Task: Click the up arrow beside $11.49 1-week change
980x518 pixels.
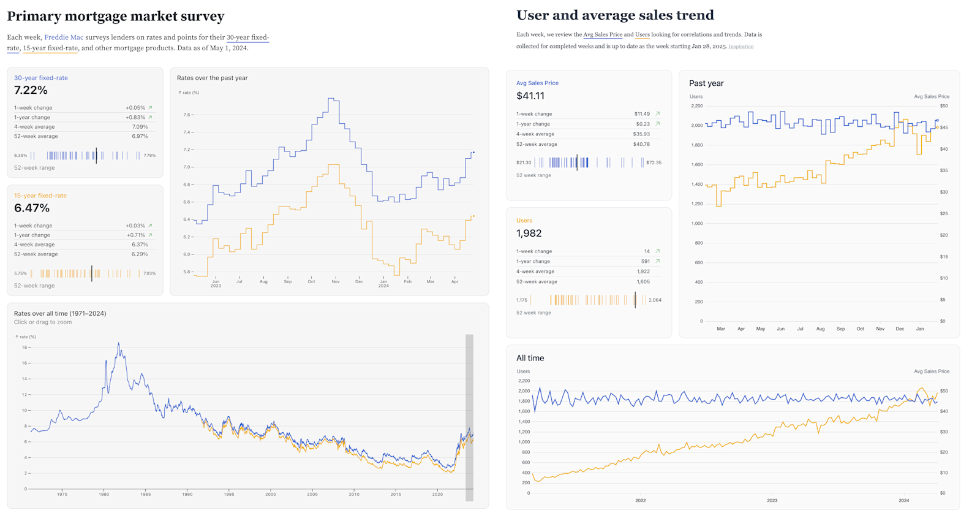Action: coord(657,114)
